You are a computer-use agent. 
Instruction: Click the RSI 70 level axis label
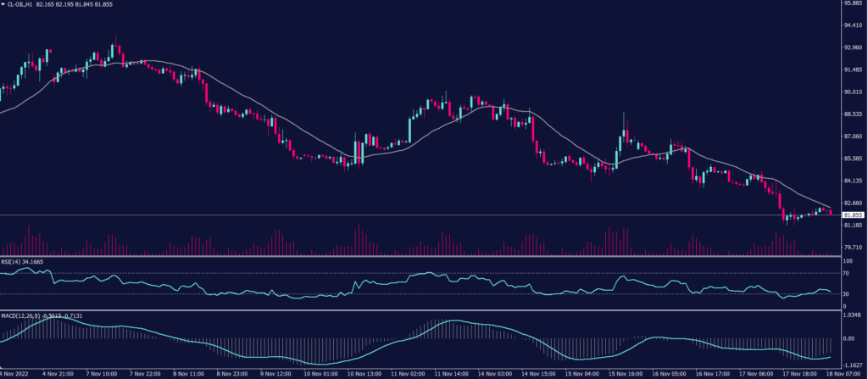coord(846,273)
